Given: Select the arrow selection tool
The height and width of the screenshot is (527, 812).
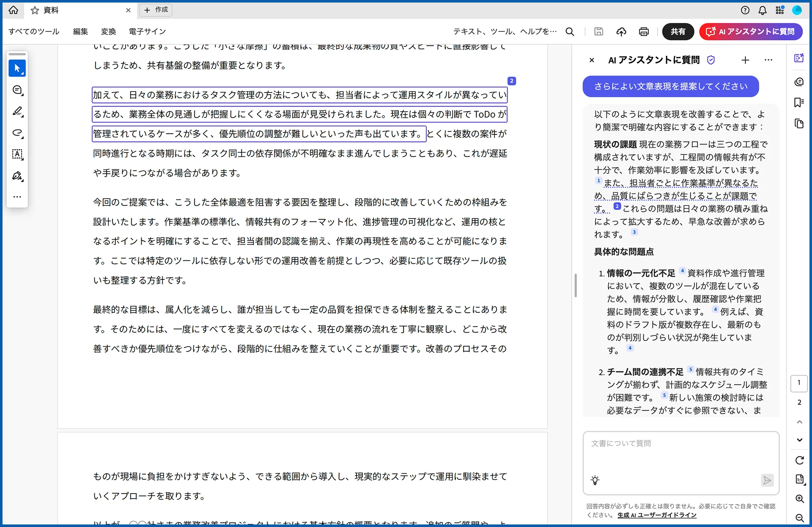Looking at the screenshot, I should tap(17, 68).
